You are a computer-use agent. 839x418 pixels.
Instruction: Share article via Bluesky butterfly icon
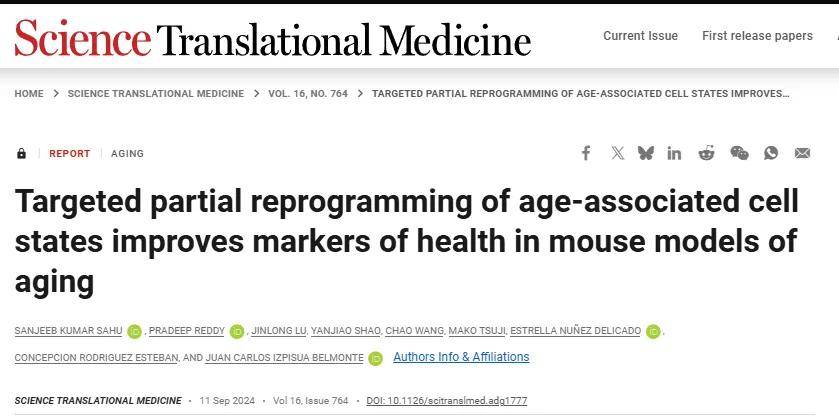(x=646, y=154)
